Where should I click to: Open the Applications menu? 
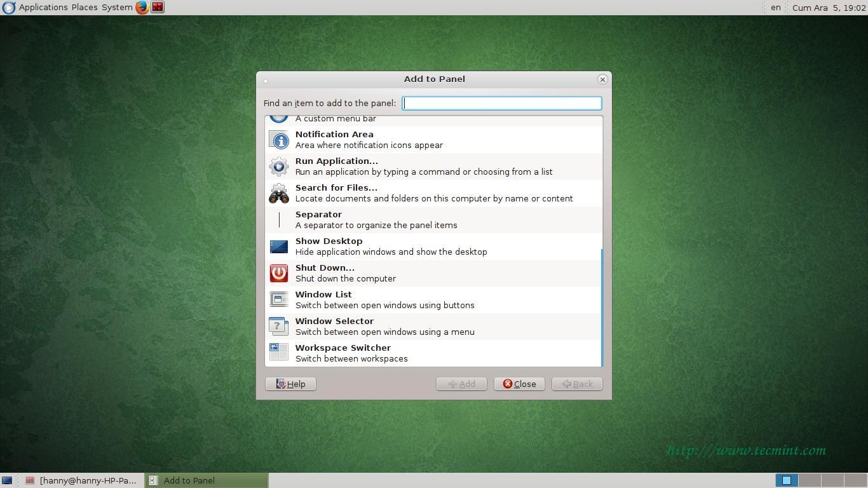click(43, 8)
